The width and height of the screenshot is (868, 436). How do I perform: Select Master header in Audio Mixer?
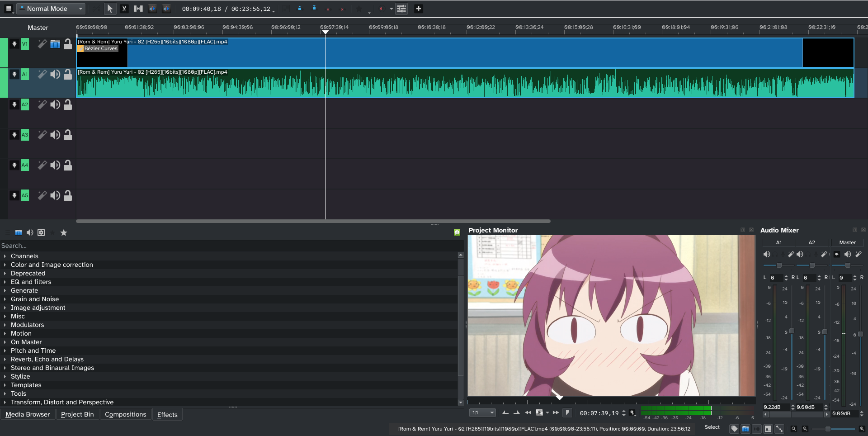point(847,242)
